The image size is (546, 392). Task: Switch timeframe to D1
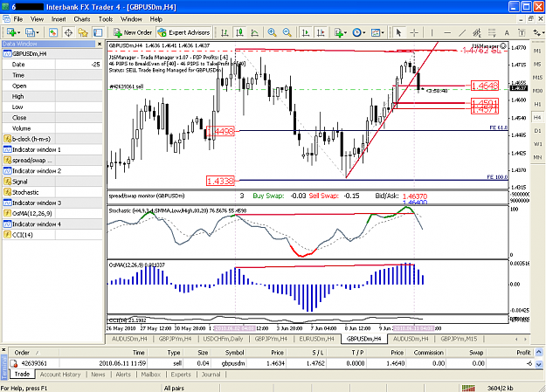click(537, 131)
